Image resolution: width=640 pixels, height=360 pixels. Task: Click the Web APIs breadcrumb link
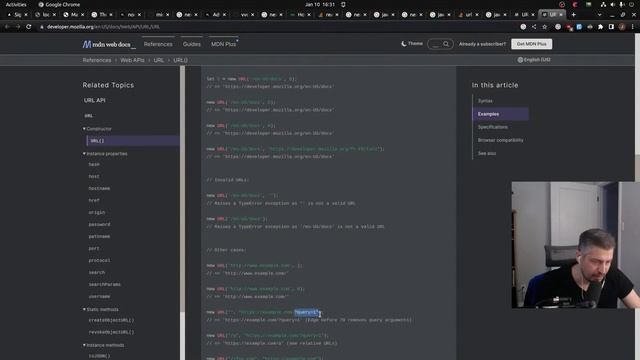pyautogui.click(x=132, y=60)
